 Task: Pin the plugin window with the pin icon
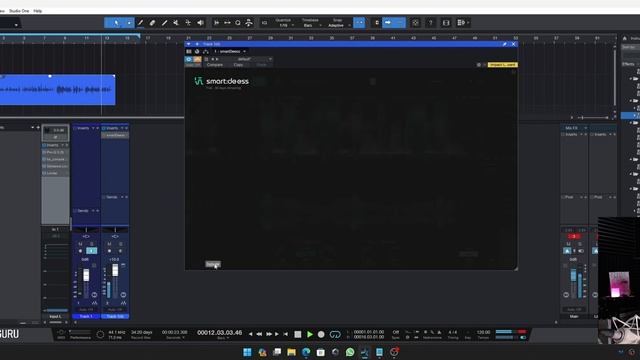[504, 44]
